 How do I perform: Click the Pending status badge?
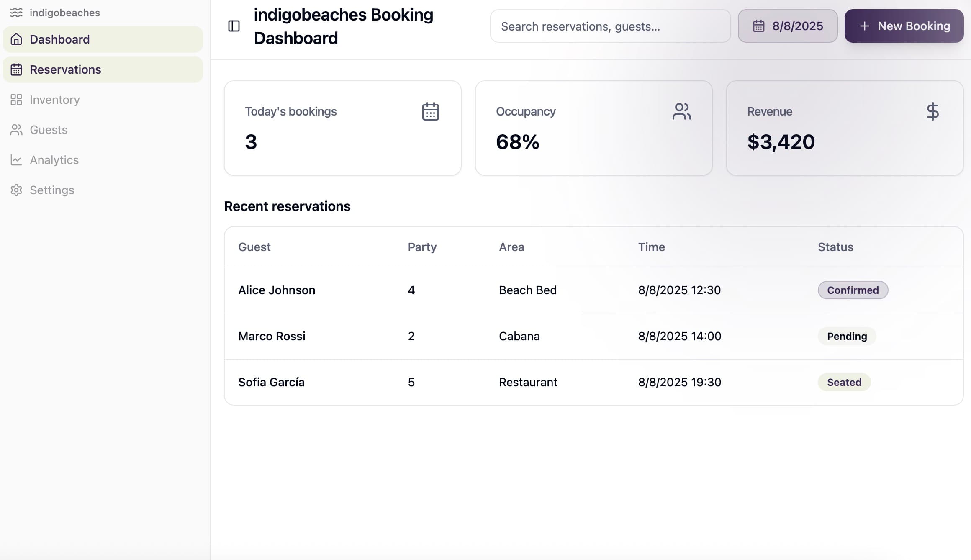(x=847, y=336)
